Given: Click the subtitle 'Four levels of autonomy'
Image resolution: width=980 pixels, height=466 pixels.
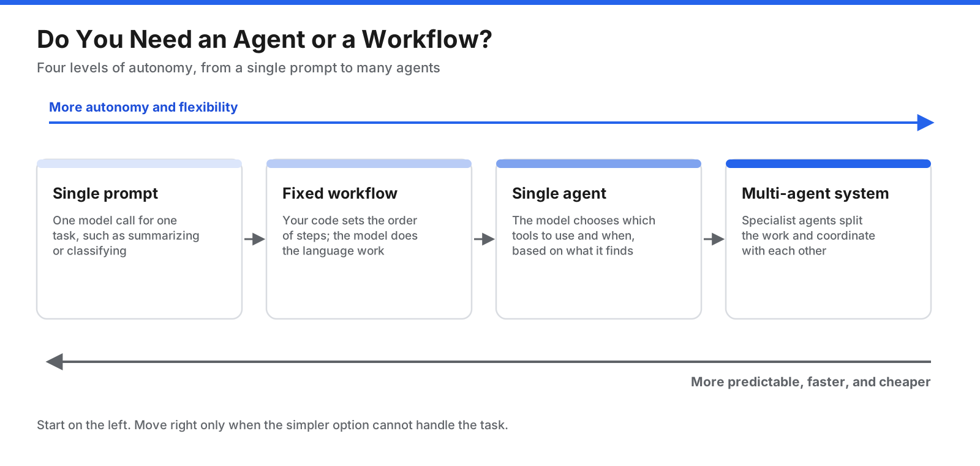Looking at the screenshot, I should (x=238, y=67).
